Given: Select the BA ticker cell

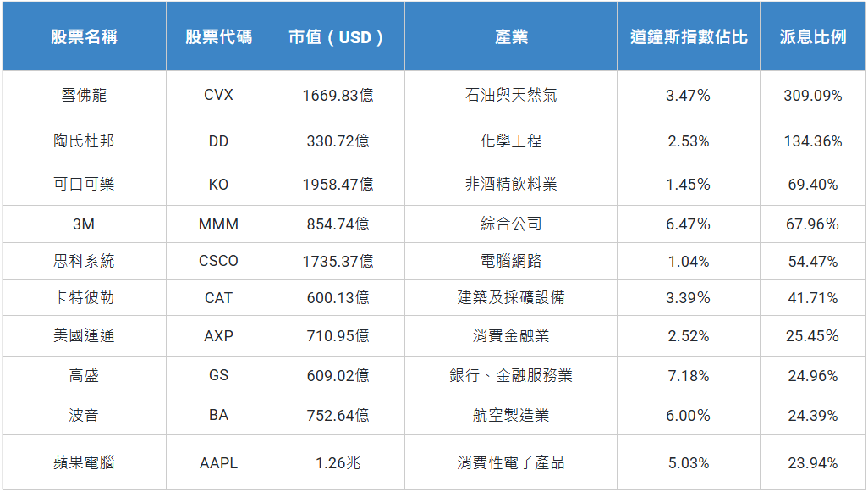Looking at the screenshot, I should click(x=218, y=416).
